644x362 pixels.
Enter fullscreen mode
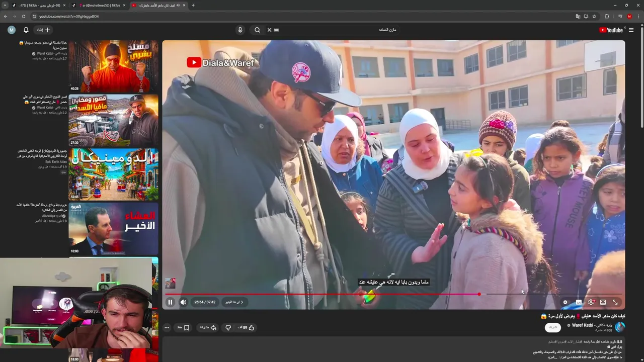pyautogui.click(x=615, y=302)
